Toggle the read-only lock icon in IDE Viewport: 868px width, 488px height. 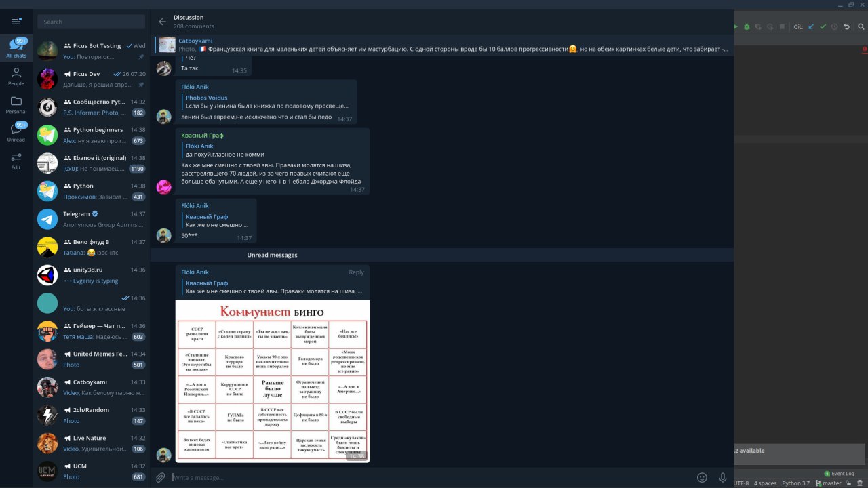point(848,483)
